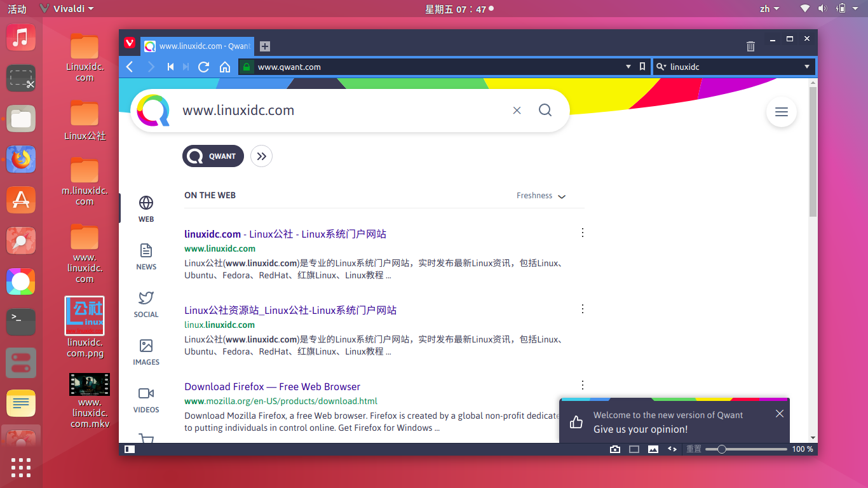The image size is (868, 488).
Task: Open the Linux公社 - Linux系统门户网站 result link
Action: [285, 234]
